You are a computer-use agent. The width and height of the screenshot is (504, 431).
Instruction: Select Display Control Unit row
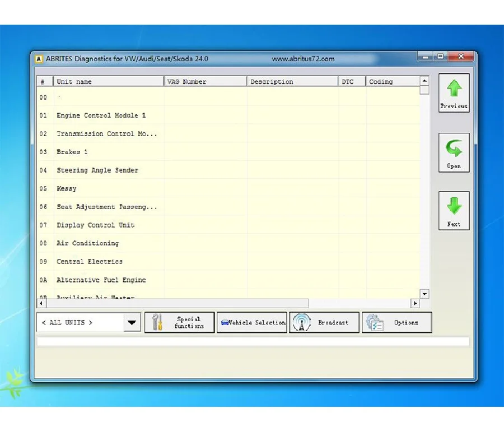point(228,225)
